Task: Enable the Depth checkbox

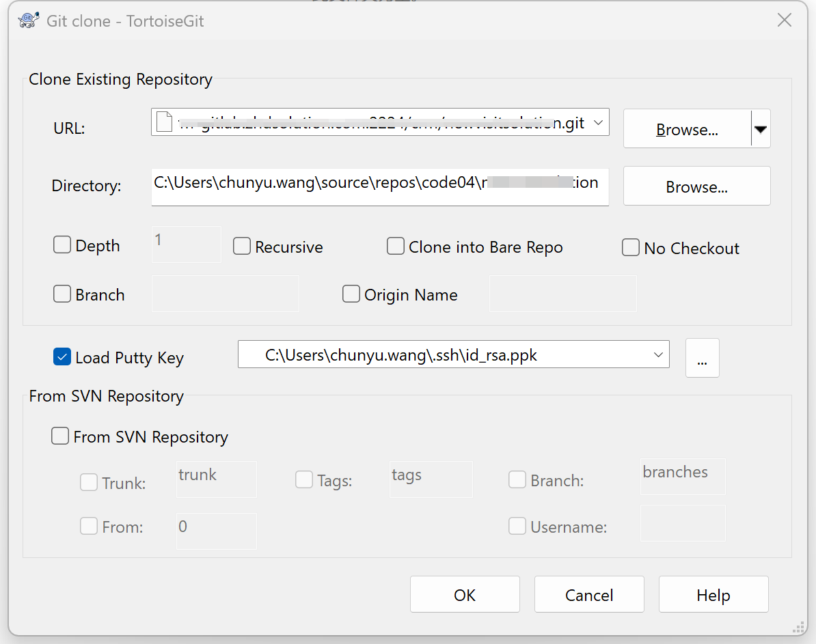Action: tap(62, 244)
